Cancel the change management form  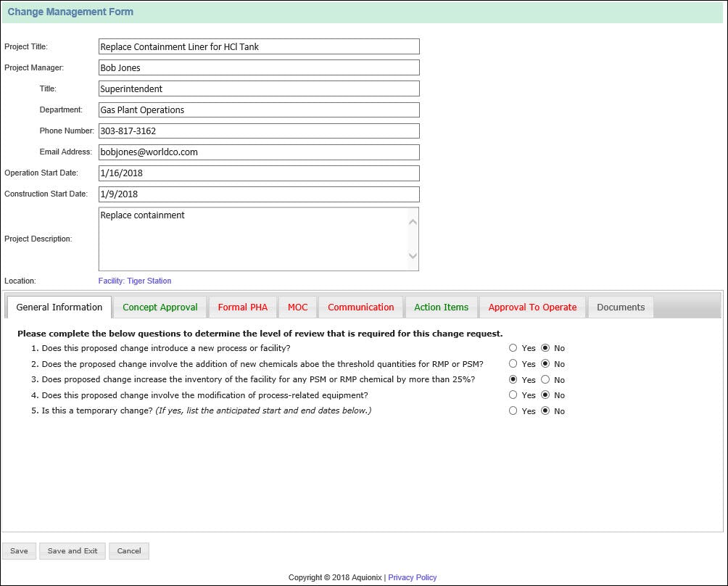tap(129, 550)
